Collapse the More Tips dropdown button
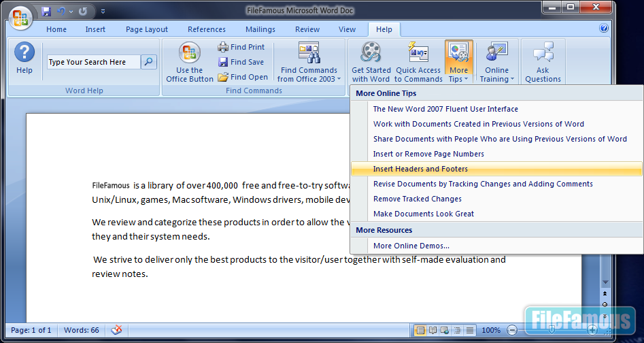The height and width of the screenshot is (343, 644). pos(459,62)
